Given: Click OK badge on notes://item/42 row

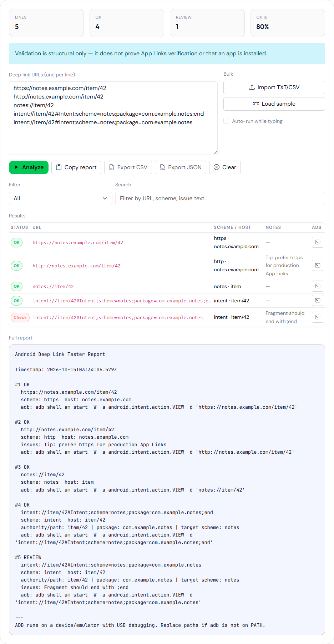Looking at the screenshot, I should [16, 286].
